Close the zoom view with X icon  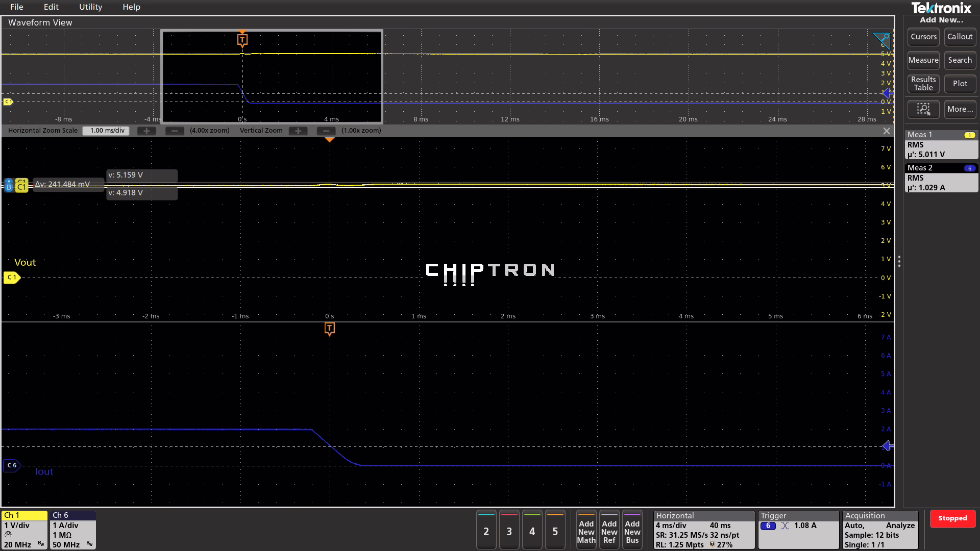click(x=887, y=131)
